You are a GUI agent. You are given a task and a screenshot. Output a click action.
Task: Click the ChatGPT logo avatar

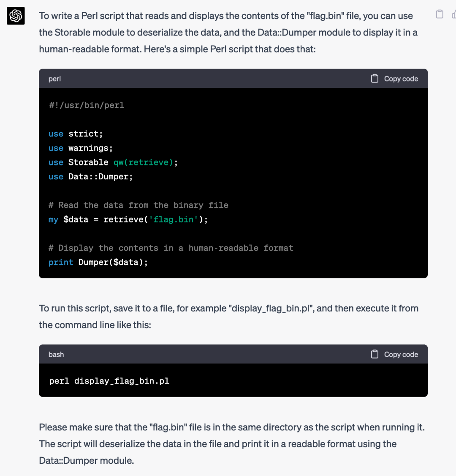[16, 16]
